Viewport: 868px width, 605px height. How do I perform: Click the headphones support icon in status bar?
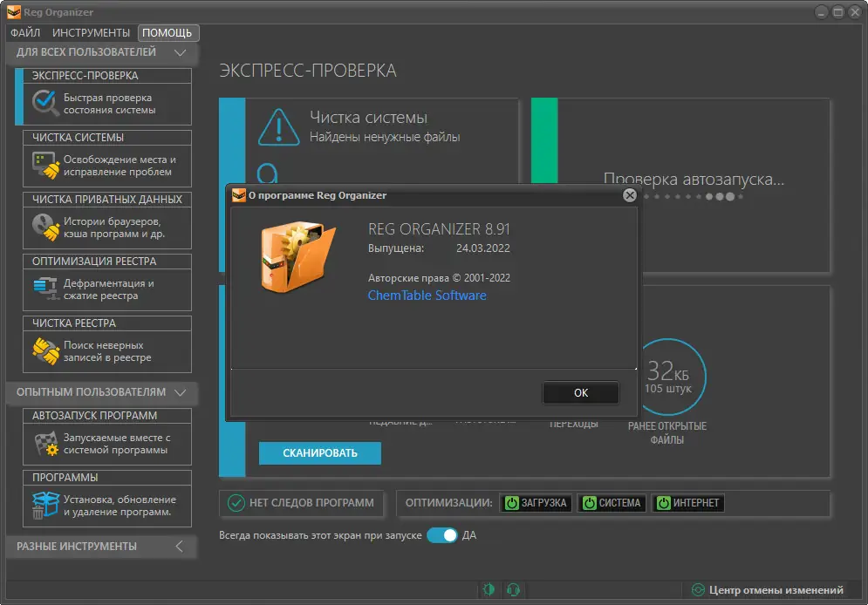[x=514, y=589]
